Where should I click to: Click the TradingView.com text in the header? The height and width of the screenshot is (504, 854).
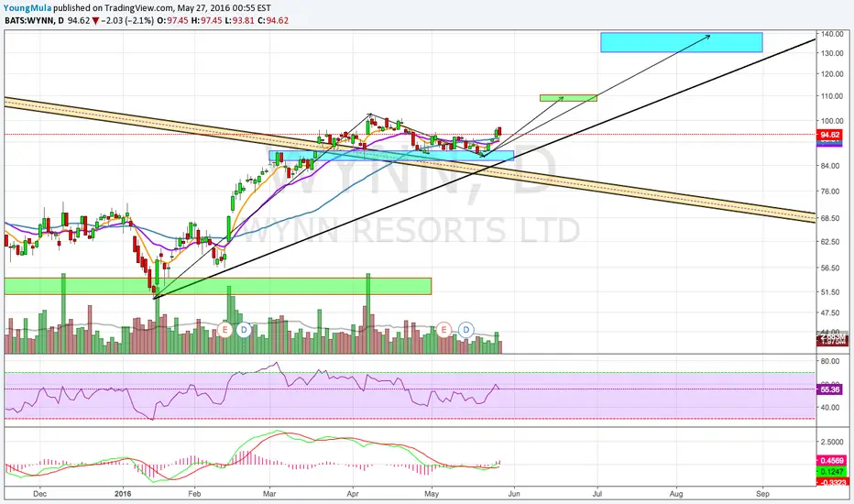point(139,8)
